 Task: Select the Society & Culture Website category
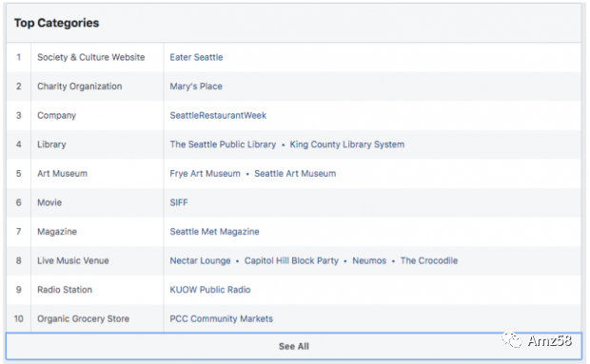pyautogui.click(x=90, y=57)
